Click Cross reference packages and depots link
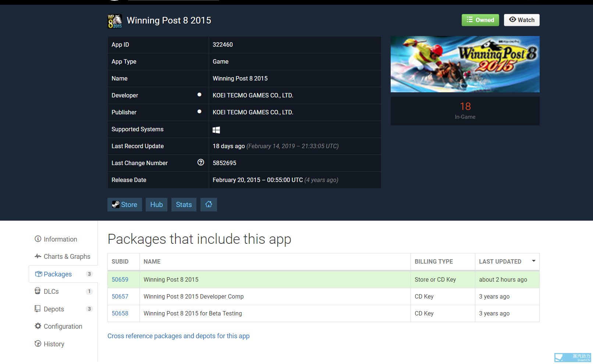 click(178, 336)
